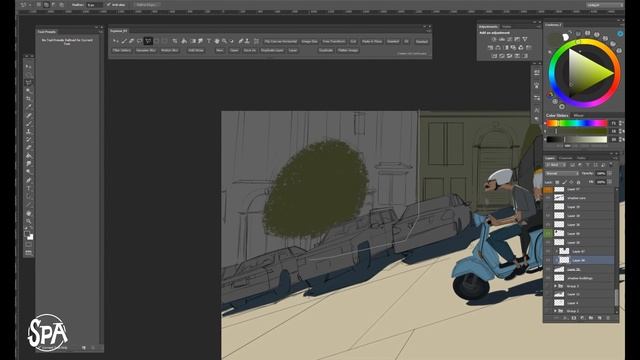Add an Invert adjustment
Viewport: 640px width, 360px height.
pos(494,56)
